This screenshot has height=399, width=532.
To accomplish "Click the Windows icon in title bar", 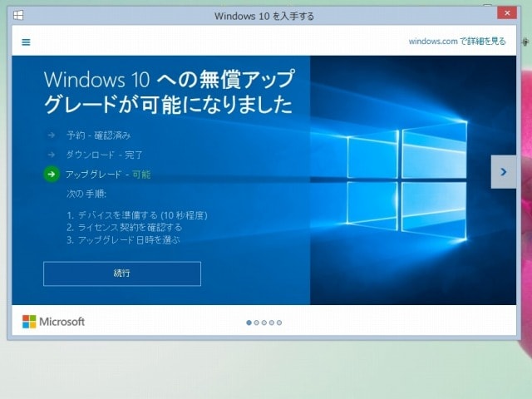I will coord(18,15).
